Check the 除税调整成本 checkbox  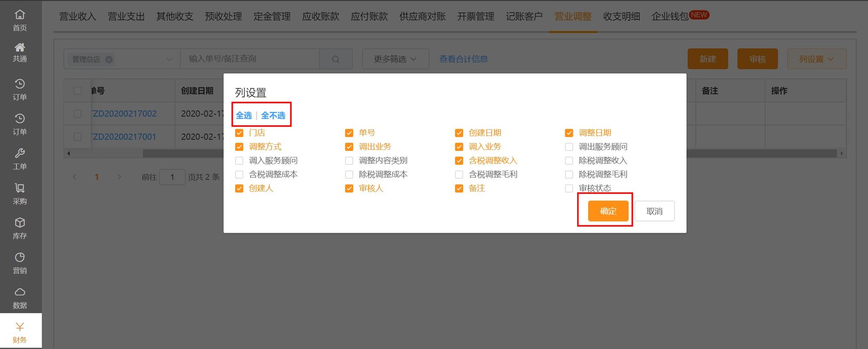click(x=349, y=174)
